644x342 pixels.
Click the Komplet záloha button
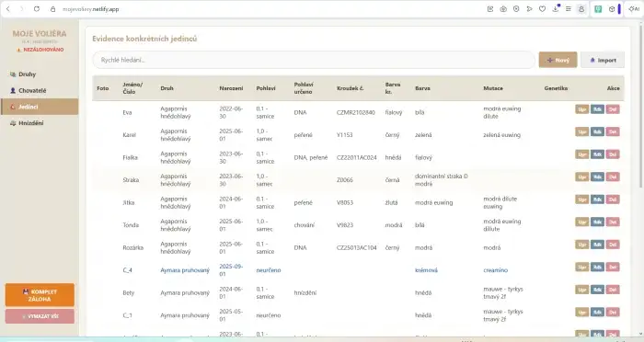pos(40,295)
